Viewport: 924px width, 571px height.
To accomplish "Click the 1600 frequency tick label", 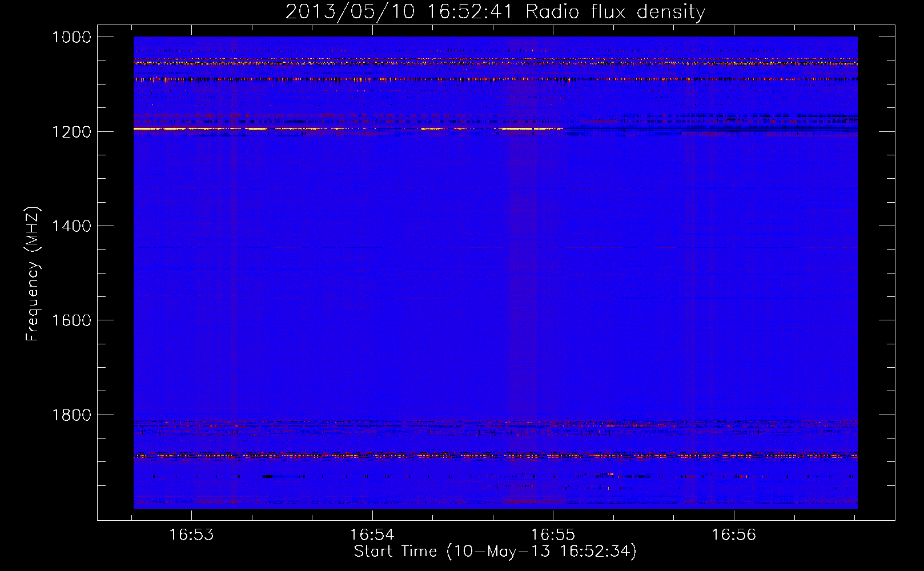I will pos(71,320).
